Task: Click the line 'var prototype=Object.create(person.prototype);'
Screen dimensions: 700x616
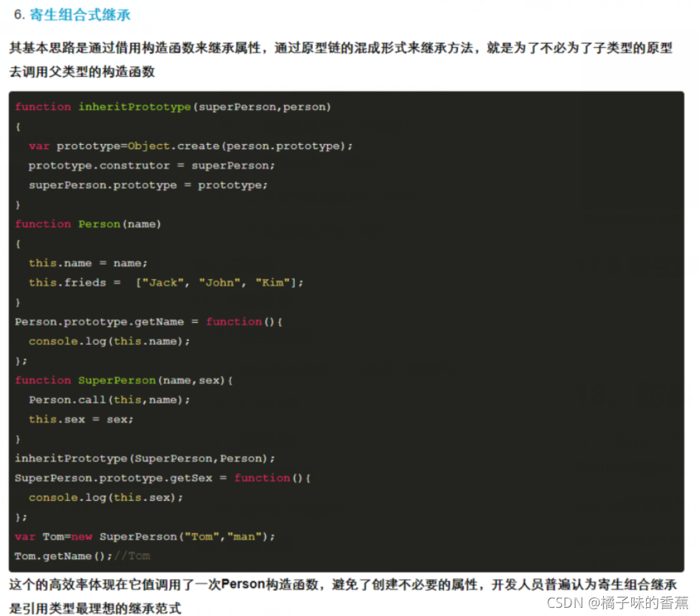Action: tap(191, 146)
